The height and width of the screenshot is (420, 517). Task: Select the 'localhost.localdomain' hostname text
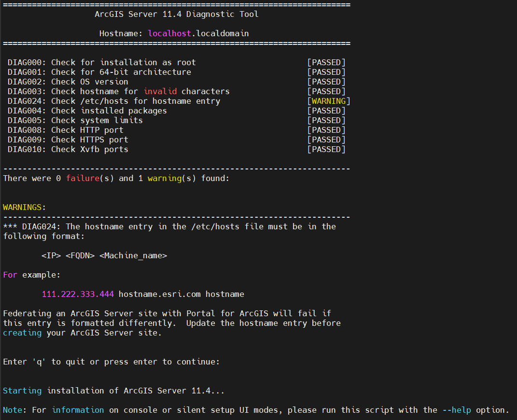point(198,34)
